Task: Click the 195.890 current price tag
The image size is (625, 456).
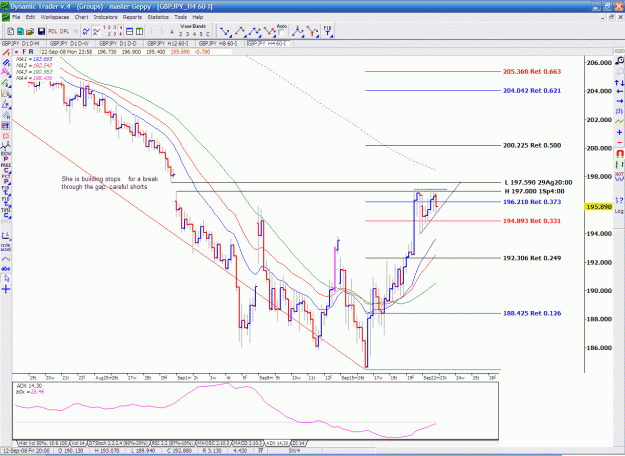Action: tap(599, 207)
